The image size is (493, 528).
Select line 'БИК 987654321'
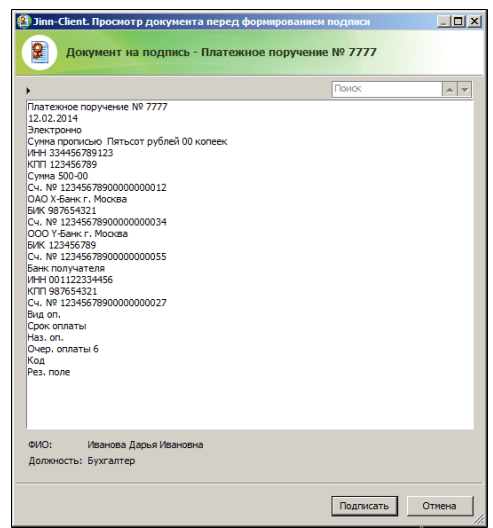(x=62, y=210)
